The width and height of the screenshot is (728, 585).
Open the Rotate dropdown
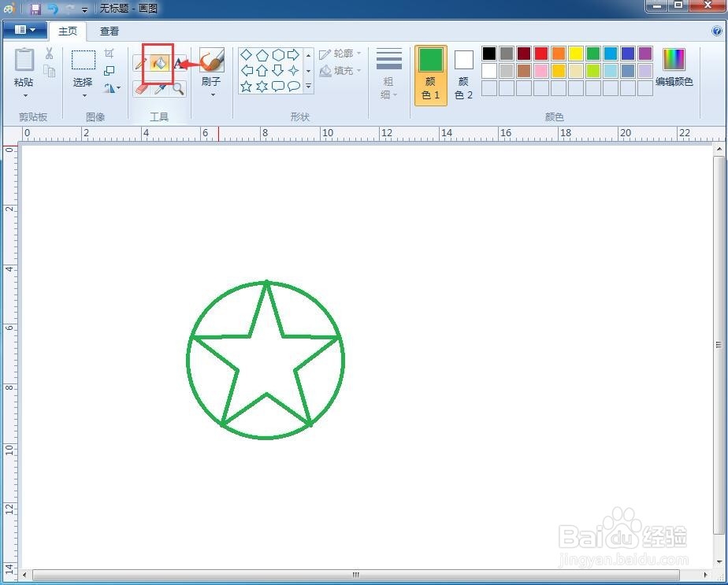pos(112,88)
